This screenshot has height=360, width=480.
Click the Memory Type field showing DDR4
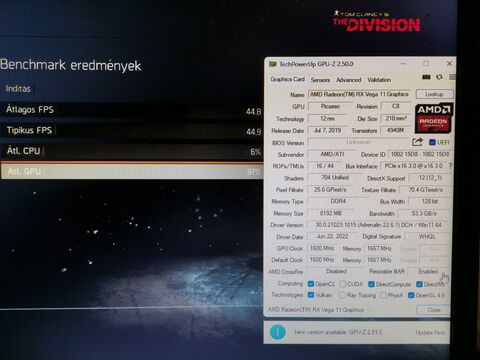click(338, 201)
